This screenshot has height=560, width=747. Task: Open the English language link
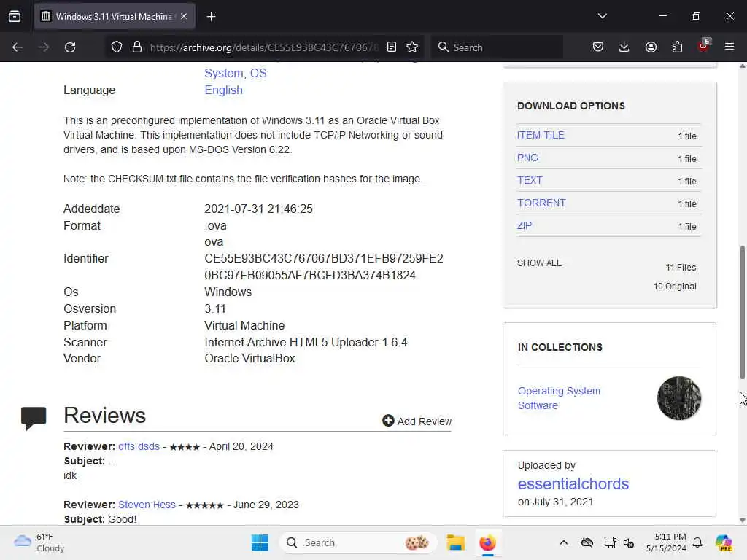223,90
